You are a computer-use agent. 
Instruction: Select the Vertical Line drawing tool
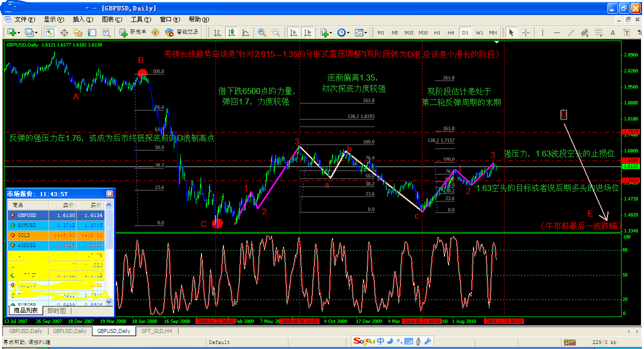click(x=542, y=32)
